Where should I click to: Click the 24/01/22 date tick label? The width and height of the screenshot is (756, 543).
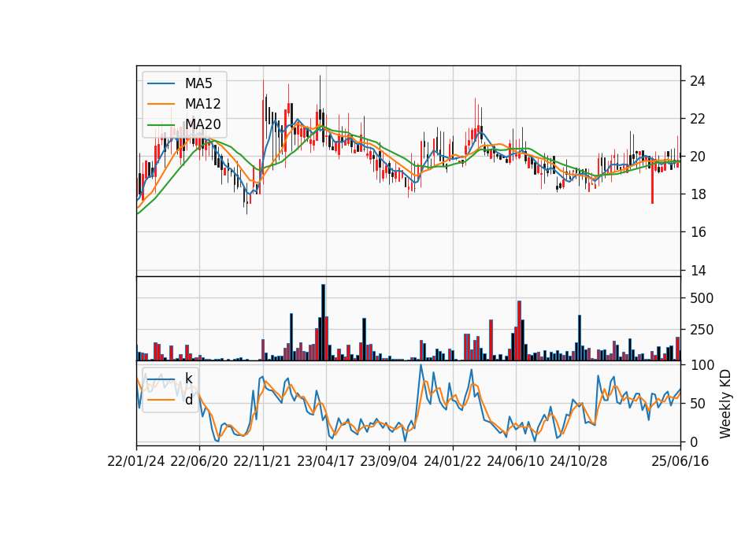pyautogui.click(x=452, y=461)
